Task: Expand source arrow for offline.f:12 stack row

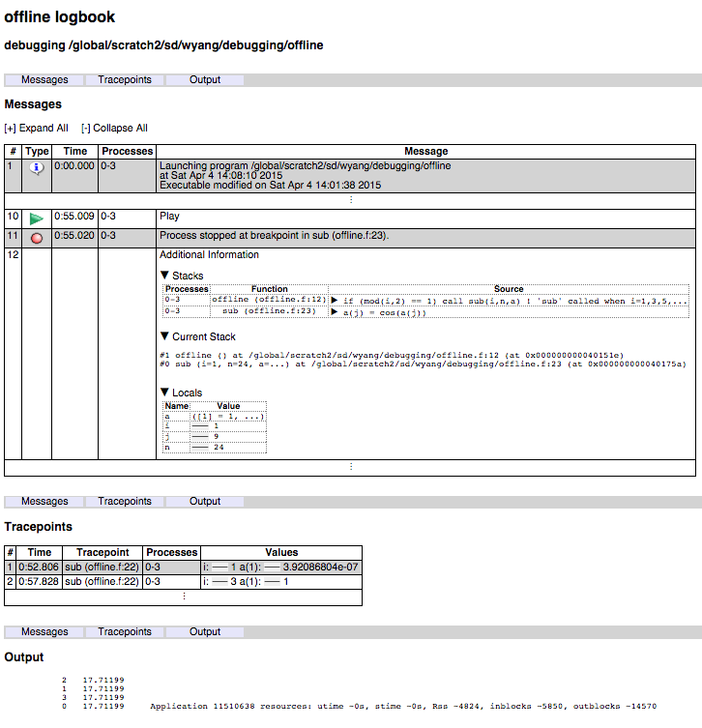Action: point(336,301)
